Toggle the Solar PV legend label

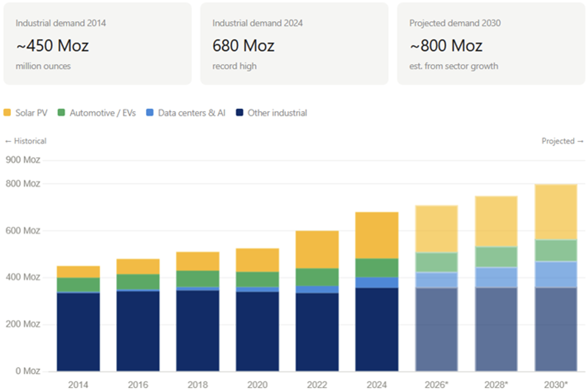[31, 113]
